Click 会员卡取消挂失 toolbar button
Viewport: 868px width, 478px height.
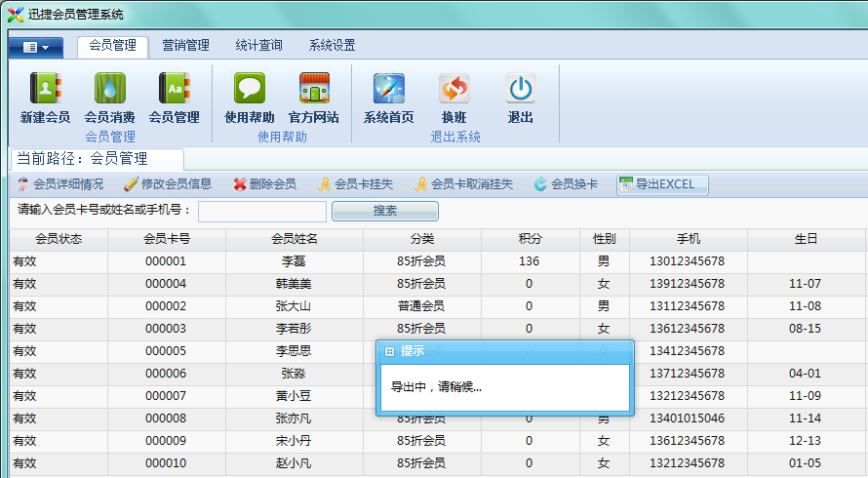[x=464, y=184]
